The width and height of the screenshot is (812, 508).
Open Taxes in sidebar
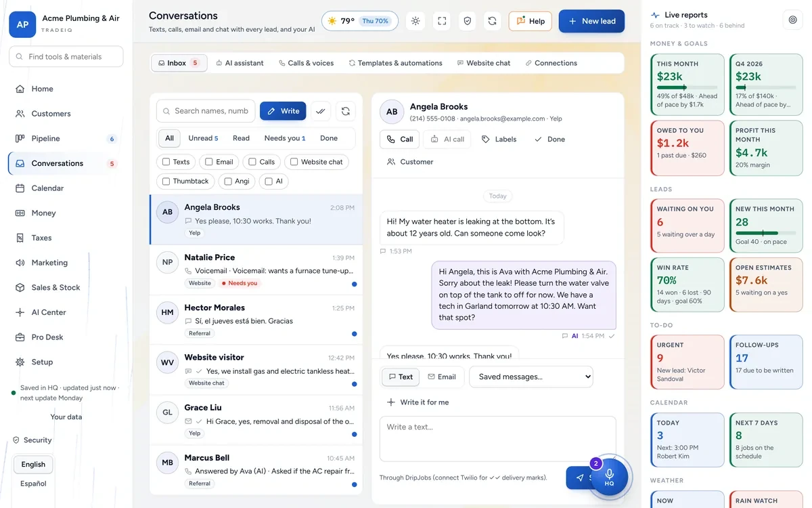[x=66, y=238]
